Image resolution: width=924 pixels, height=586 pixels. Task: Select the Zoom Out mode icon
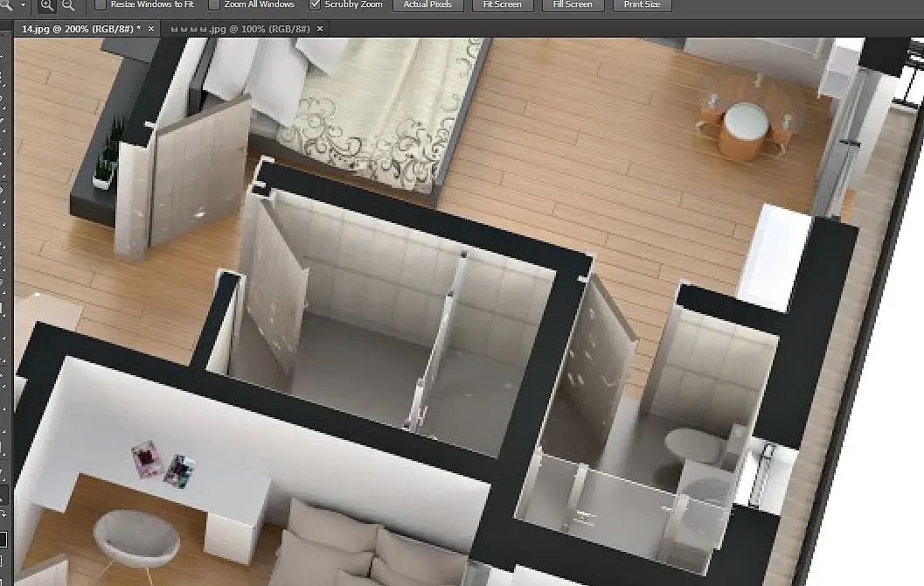point(68,4)
